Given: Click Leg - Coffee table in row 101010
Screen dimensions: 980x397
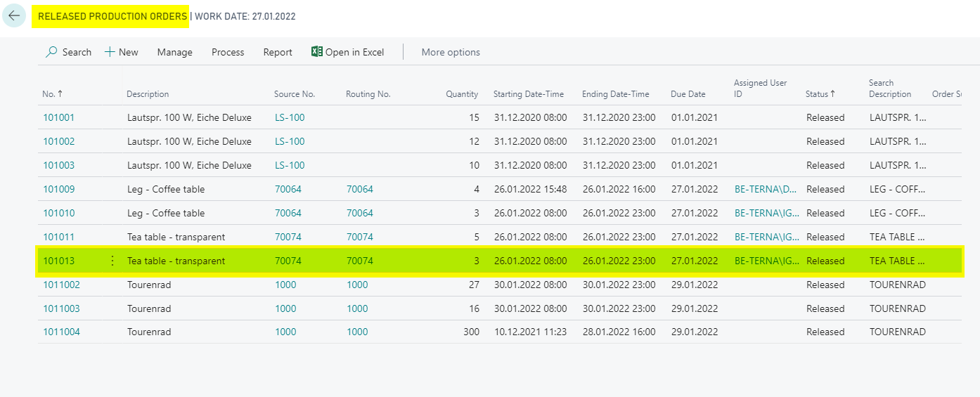Looking at the screenshot, I should click(x=166, y=213).
